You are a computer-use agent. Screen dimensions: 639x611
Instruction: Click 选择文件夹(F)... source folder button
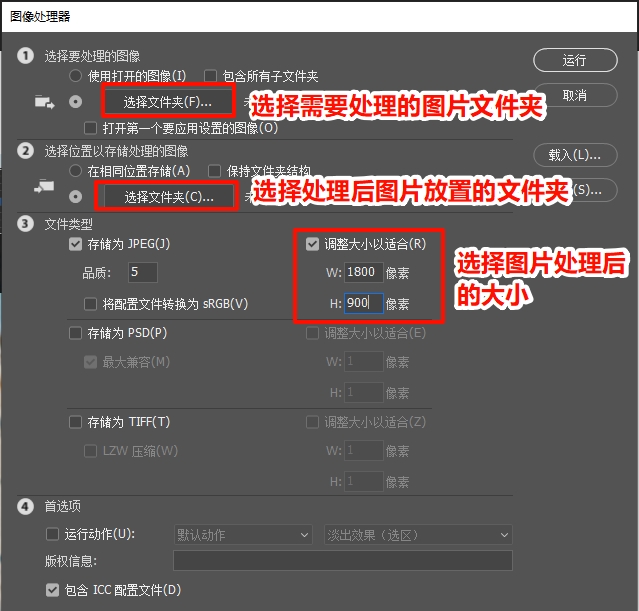click(x=168, y=102)
